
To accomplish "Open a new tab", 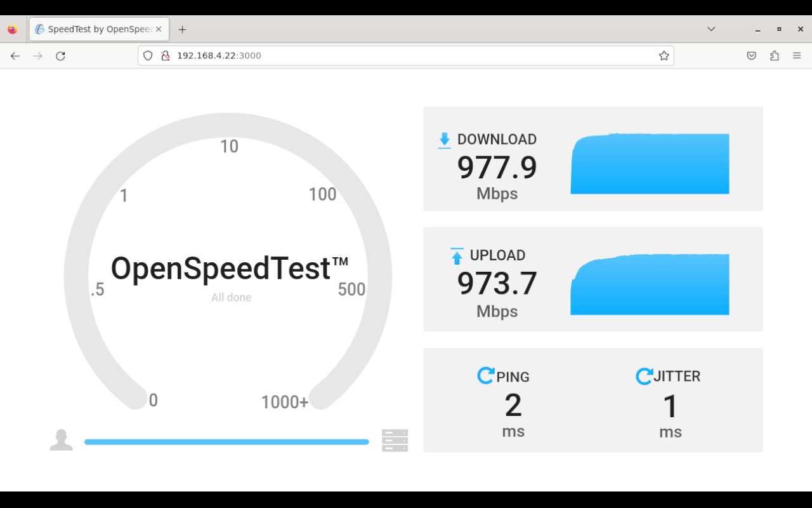I will coord(182,29).
